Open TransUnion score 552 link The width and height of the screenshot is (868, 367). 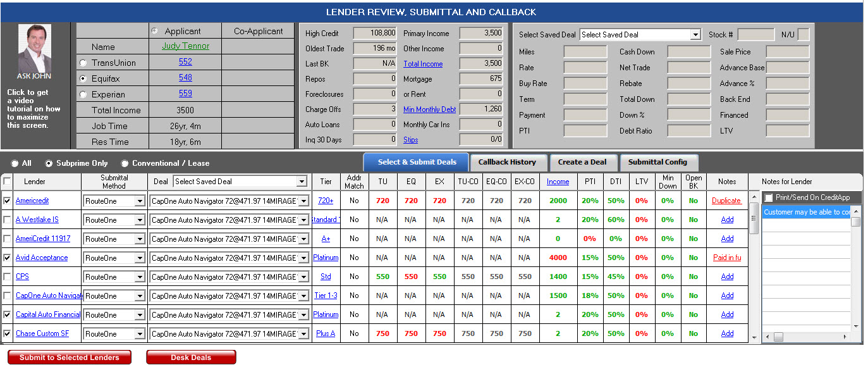click(185, 62)
